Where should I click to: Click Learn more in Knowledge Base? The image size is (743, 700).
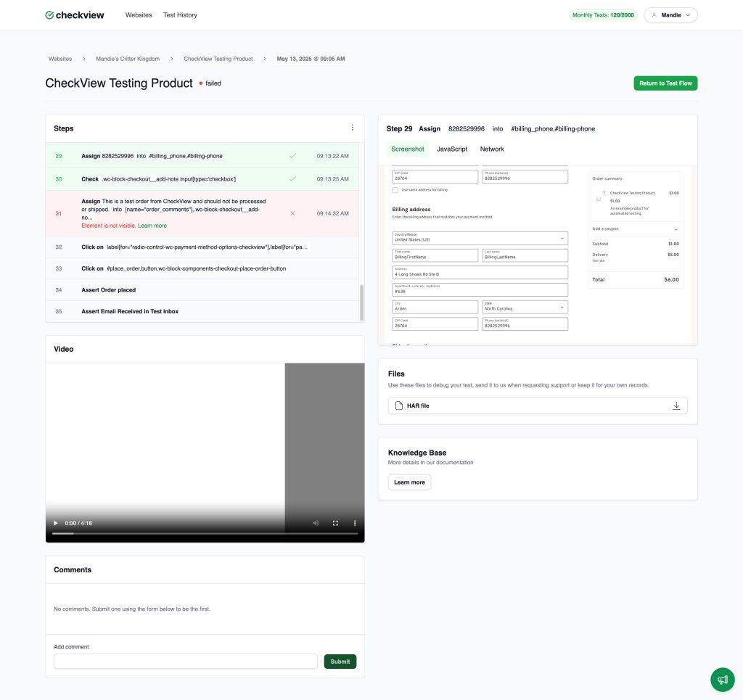pyautogui.click(x=409, y=482)
